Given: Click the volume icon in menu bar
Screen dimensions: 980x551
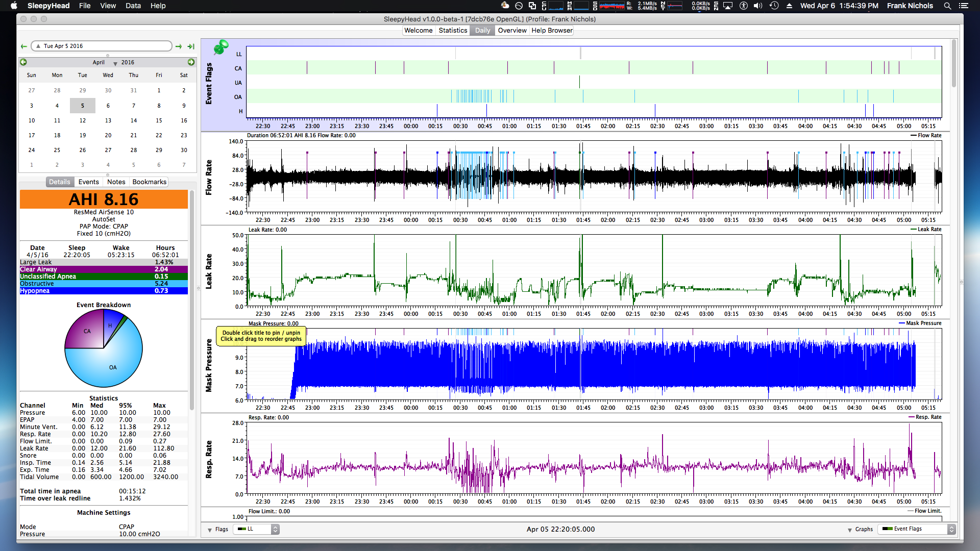Looking at the screenshot, I should pos(758,6).
